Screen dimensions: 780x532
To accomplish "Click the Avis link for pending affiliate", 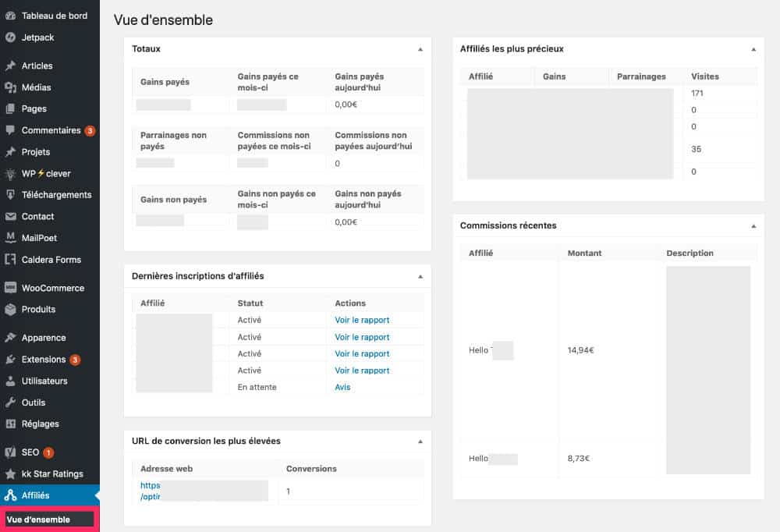I will click(x=342, y=387).
